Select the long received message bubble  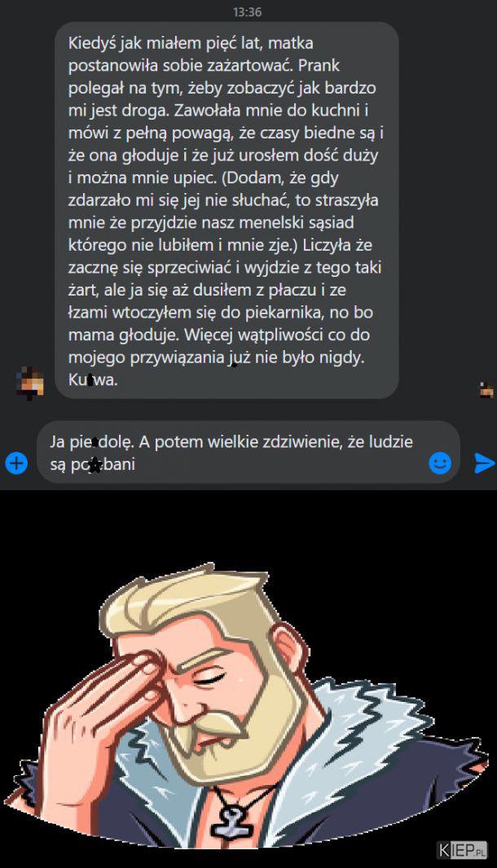[227, 210]
